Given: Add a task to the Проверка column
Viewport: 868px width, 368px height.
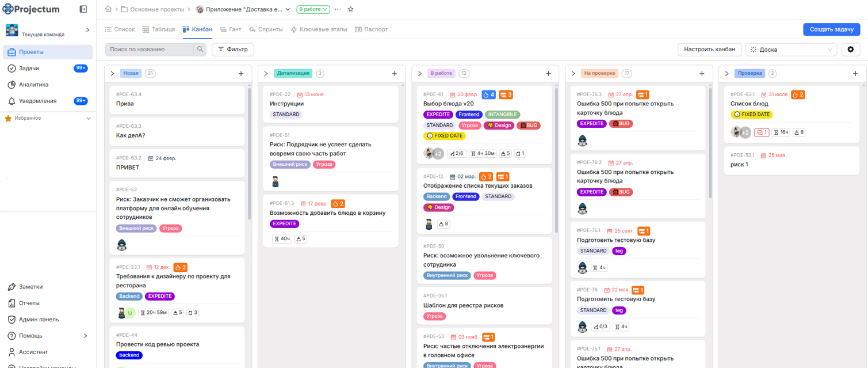Looking at the screenshot, I should [855, 74].
